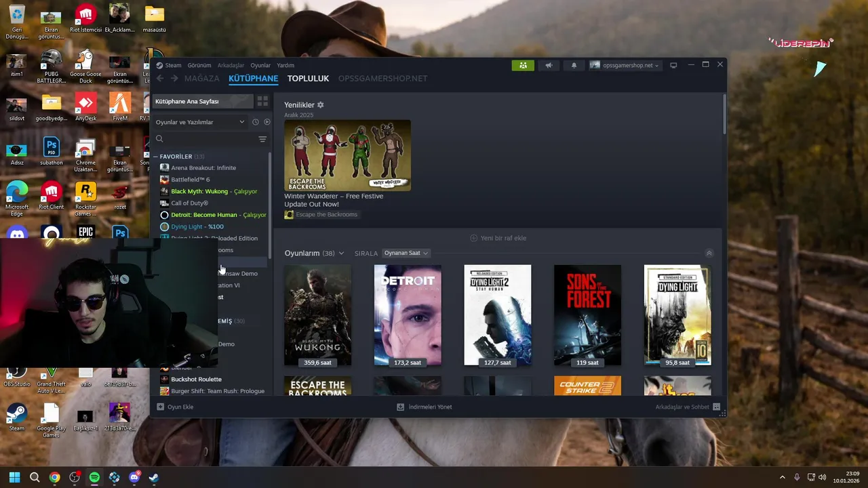Open the Oynanan Saat sort dropdown

coord(406,253)
